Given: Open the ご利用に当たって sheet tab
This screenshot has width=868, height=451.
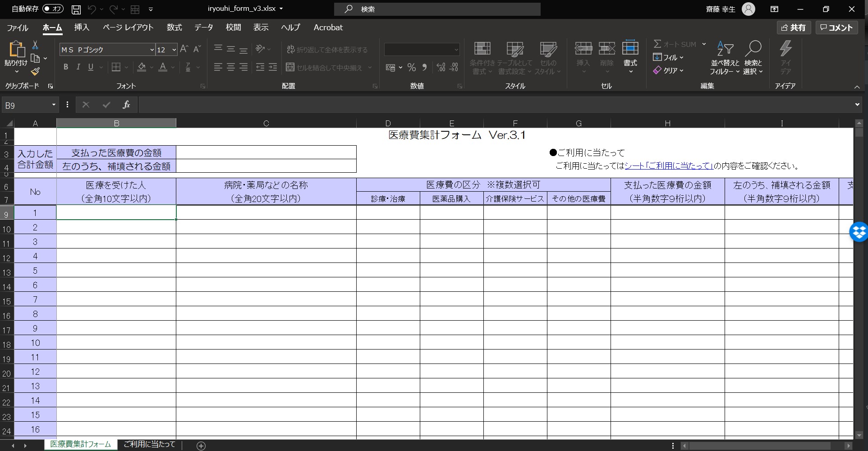Looking at the screenshot, I should click(149, 444).
